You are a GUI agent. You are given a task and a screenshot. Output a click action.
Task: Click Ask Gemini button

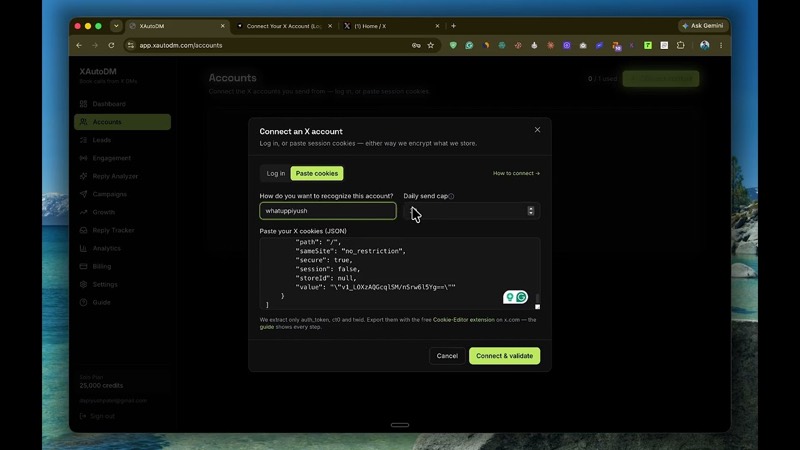[703, 26]
